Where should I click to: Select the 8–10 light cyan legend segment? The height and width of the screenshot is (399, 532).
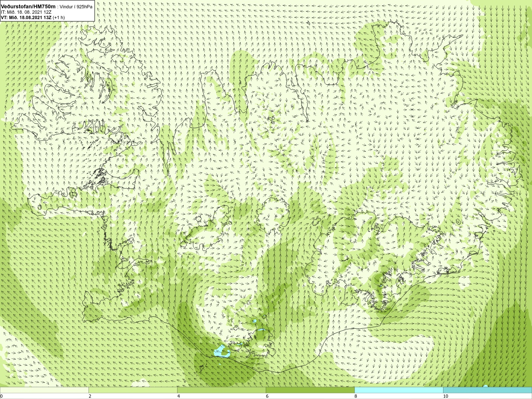point(399,390)
